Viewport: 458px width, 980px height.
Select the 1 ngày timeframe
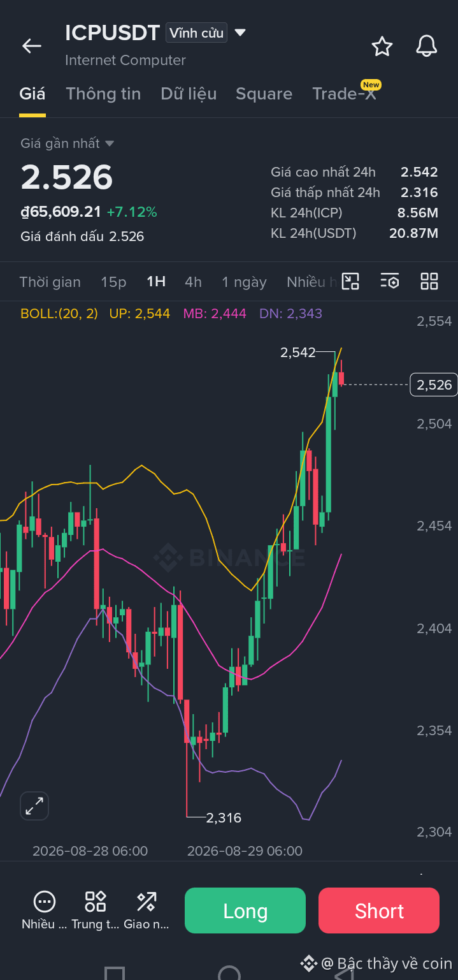(244, 282)
